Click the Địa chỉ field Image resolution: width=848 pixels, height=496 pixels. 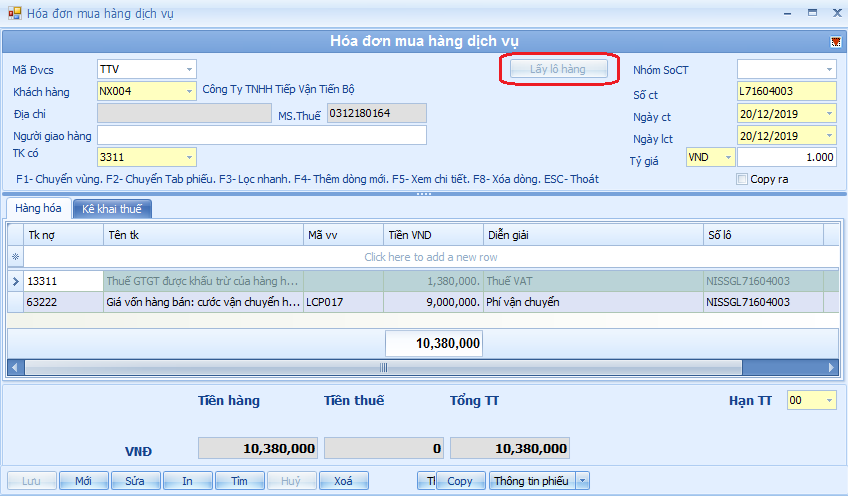pos(184,113)
